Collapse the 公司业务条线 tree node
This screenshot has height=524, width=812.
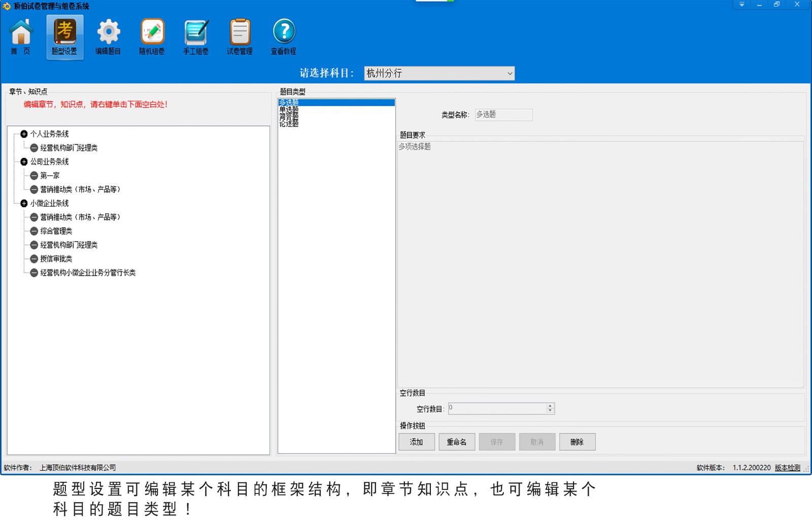24,162
